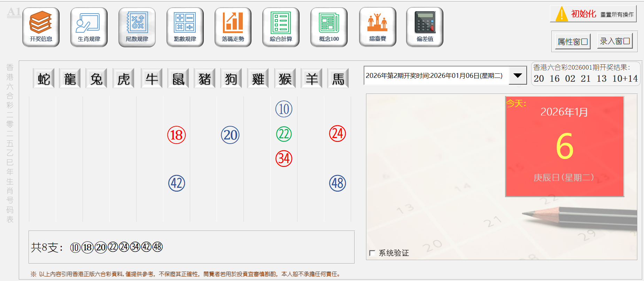Click the red calendar date tile showing 6
This screenshot has width=644, height=281.
(564, 146)
